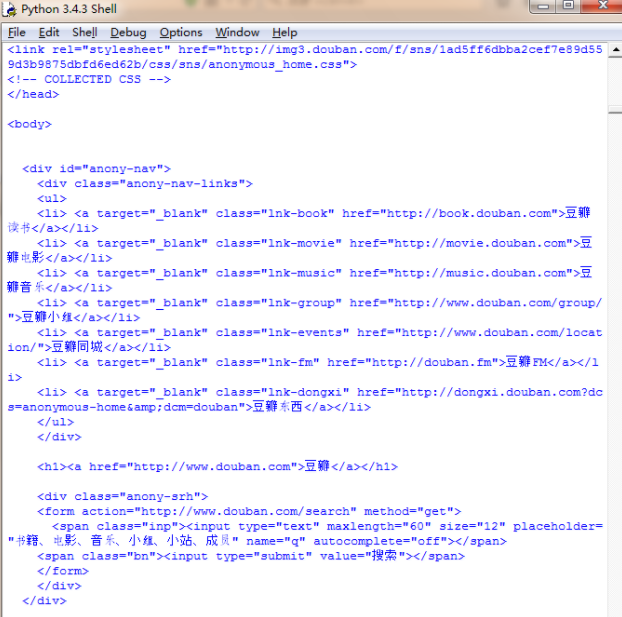Viewport: 622px width, 617px height.
Task: Click the line with class="lnk-music"
Action: coord(315,273)
